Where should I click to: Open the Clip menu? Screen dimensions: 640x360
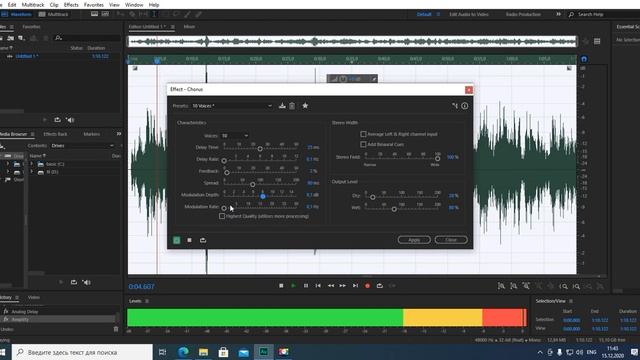54,5
